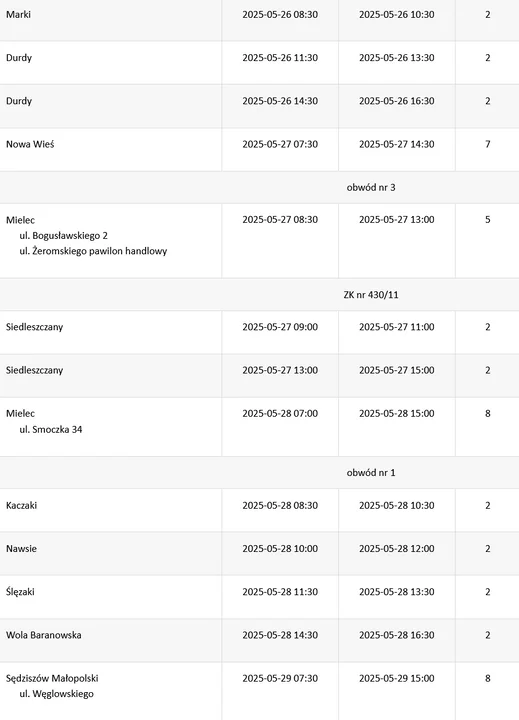Click ul. Żeromskiego pawilon handlowy entry
This screenshot has width=519, height=720.
[93, 251]
